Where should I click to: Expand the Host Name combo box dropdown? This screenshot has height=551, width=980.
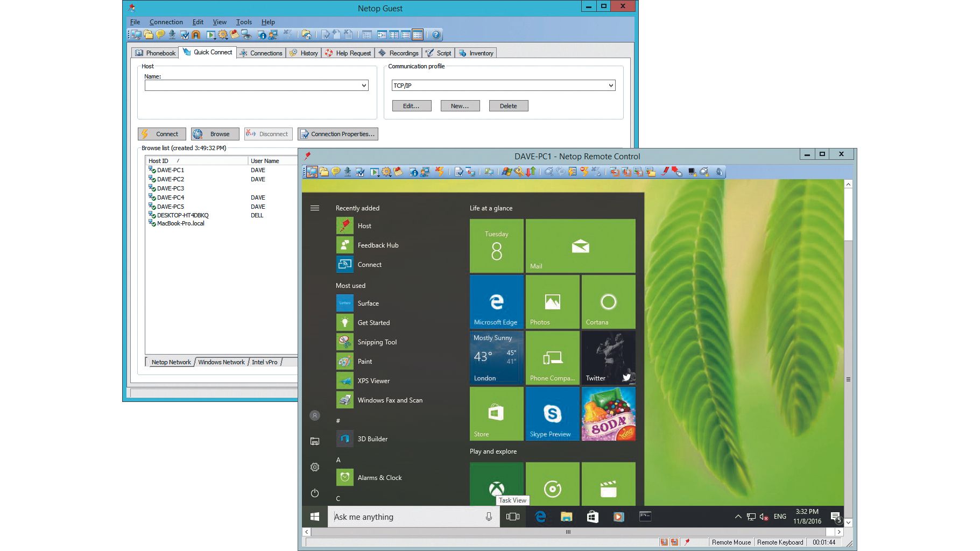pyautogui.click(x=364, y=85)
